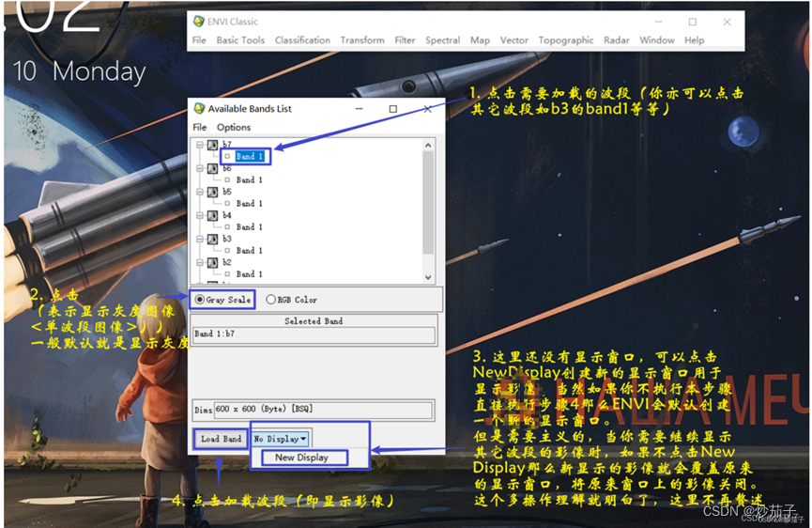Image resolution: width=812 pixels, height=528 pixels.
Task: Open the Vector menu
Action: pos(513,39)
